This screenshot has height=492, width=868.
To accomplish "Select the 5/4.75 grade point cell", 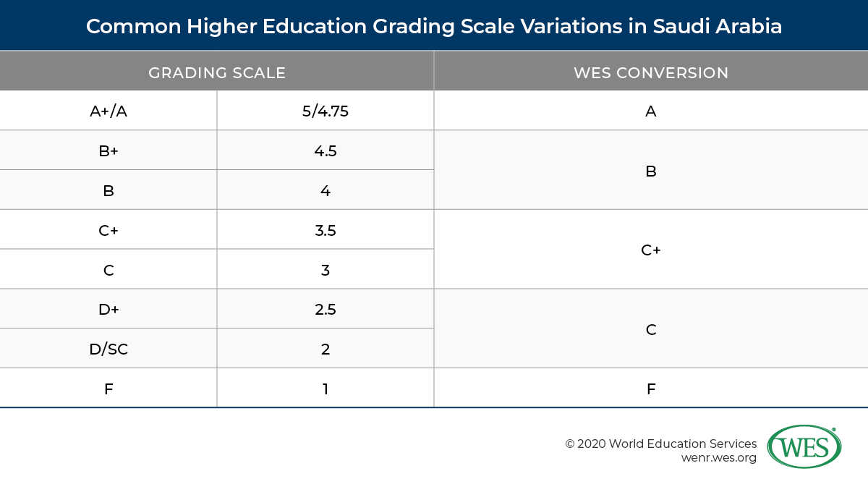I will click(325, 111).
